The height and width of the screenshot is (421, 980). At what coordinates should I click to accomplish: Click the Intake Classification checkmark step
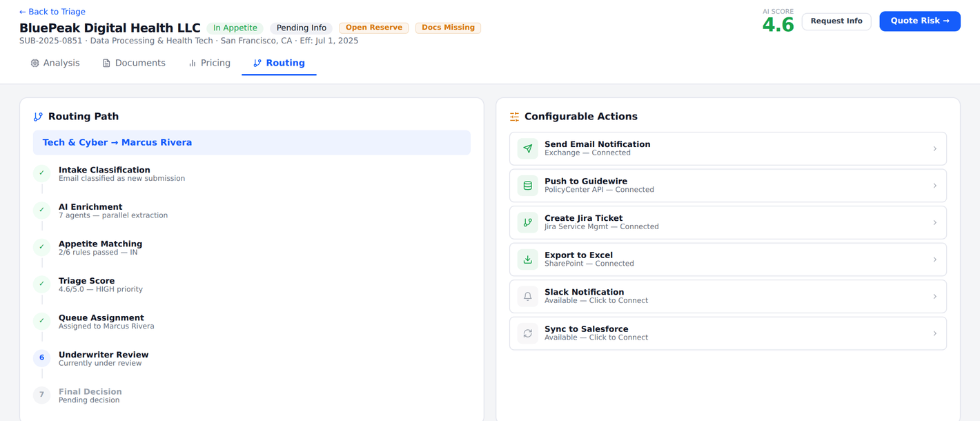point(42,173)
